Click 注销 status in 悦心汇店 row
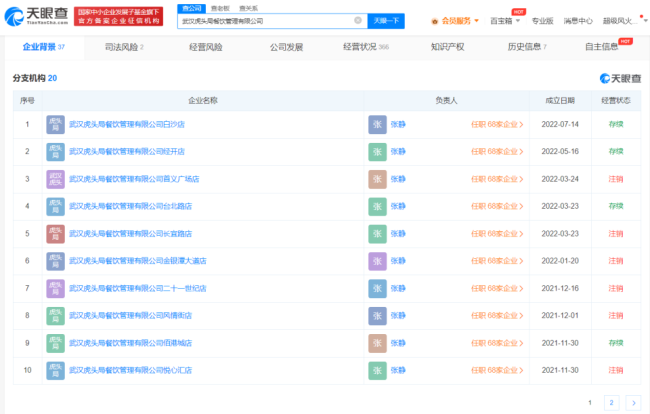The width and height of the screenshot is (650, 414). point(616,370)
